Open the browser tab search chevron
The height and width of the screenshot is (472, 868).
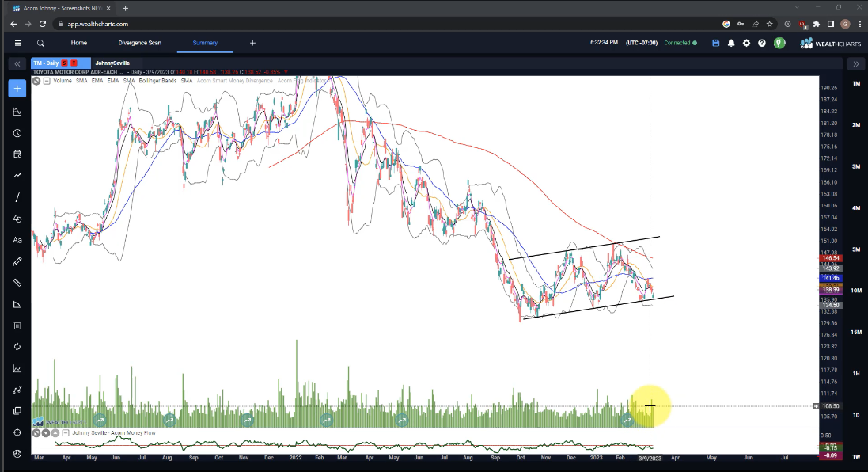pos(797,7)
